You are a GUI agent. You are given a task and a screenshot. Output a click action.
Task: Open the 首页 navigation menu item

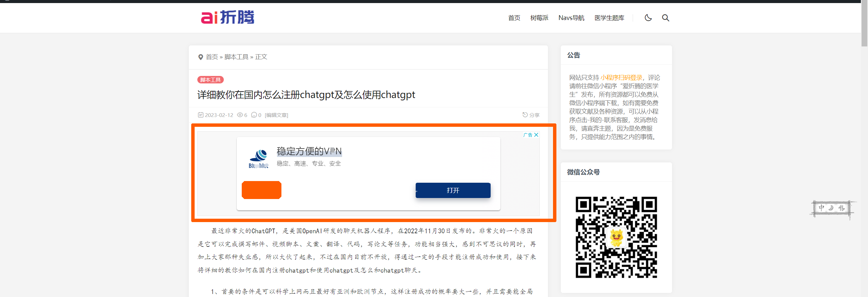(x=514, y=18)
